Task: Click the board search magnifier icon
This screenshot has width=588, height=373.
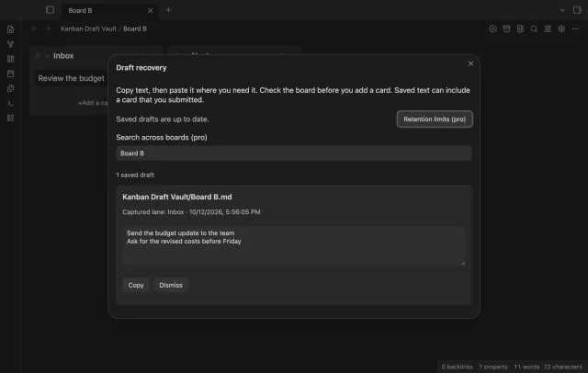Action: pyautogui.click(x=534, y=28)
